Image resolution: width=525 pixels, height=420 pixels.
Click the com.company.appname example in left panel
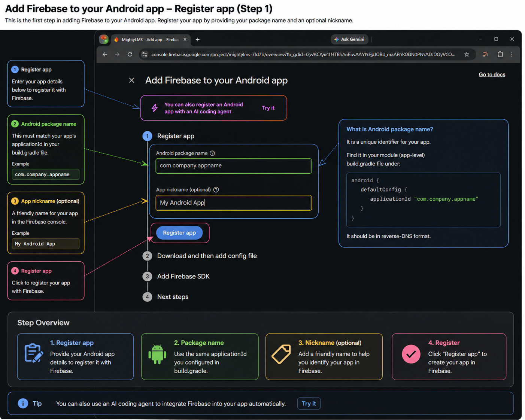tap(46, 174)
